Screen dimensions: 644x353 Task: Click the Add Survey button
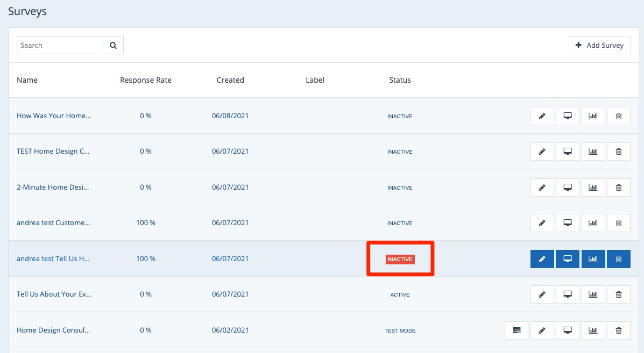pyautogui.click(x=599, y=46)
